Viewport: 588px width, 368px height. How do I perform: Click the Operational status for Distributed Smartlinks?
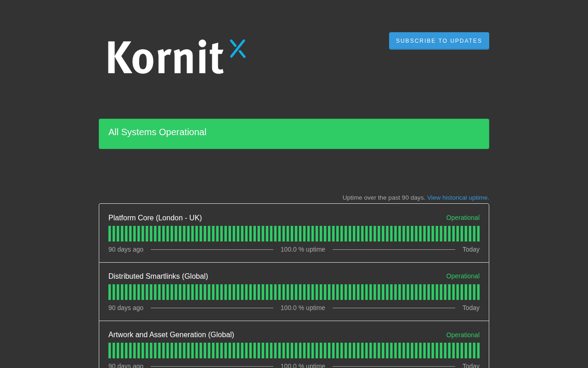pyautogui.click(x=463, y=276)
